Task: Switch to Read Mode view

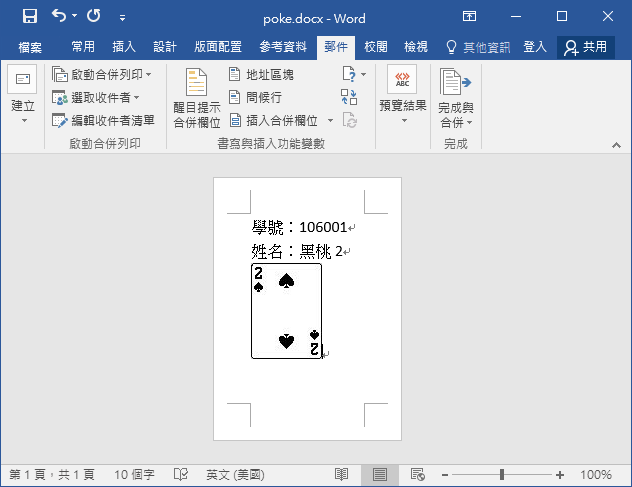Action: 341,475
